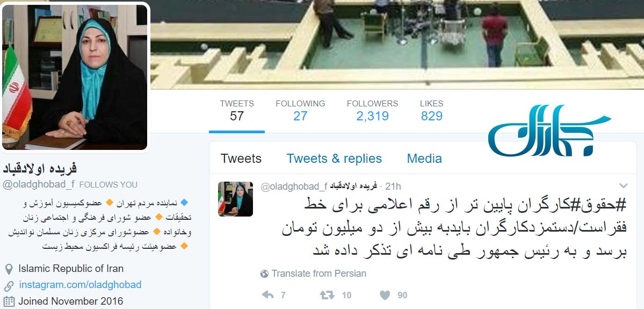The height and width of the screenshot is (309, 644).
Task: Click the globe icon beside Translate from Persian
Action: click(x=264, y=274)
